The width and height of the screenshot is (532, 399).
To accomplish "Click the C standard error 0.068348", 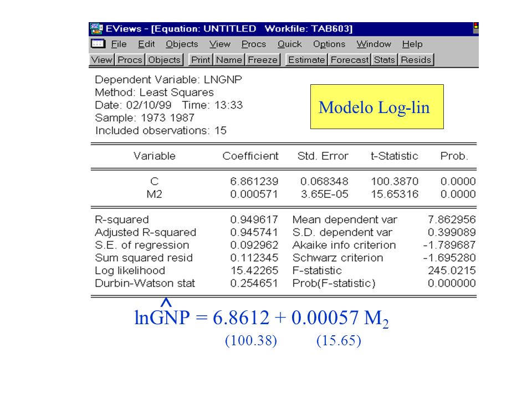I will coord(324,182).
